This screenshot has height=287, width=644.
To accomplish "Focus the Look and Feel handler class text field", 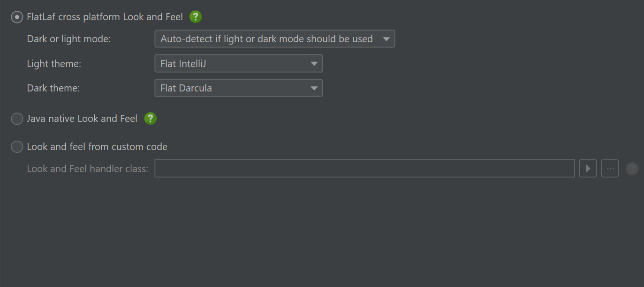I will 364,169.
